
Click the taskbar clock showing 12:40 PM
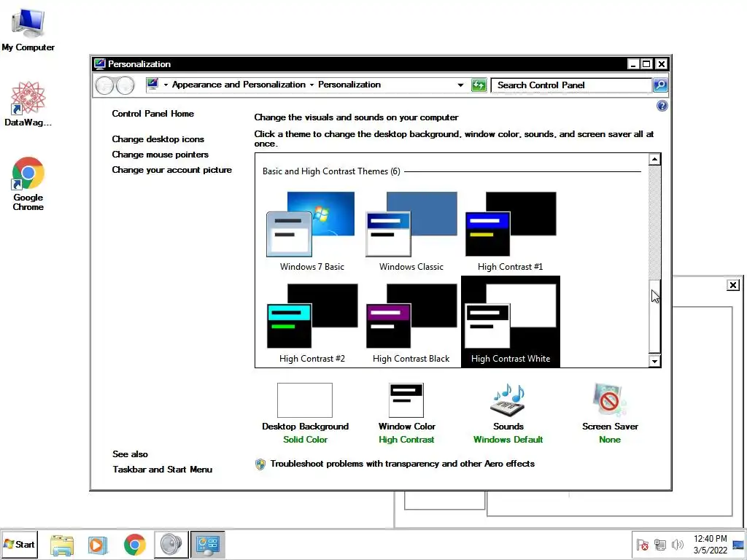[711, 544]
